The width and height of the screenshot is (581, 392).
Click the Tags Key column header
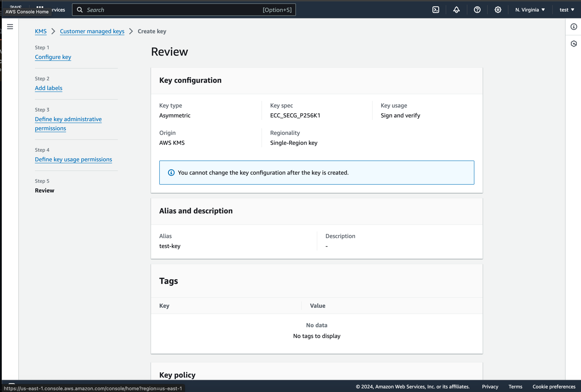tap(164, 306)
